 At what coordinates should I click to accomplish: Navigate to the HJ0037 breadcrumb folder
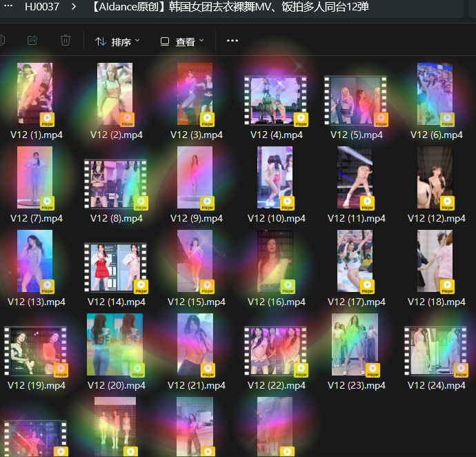coord(42,8)
